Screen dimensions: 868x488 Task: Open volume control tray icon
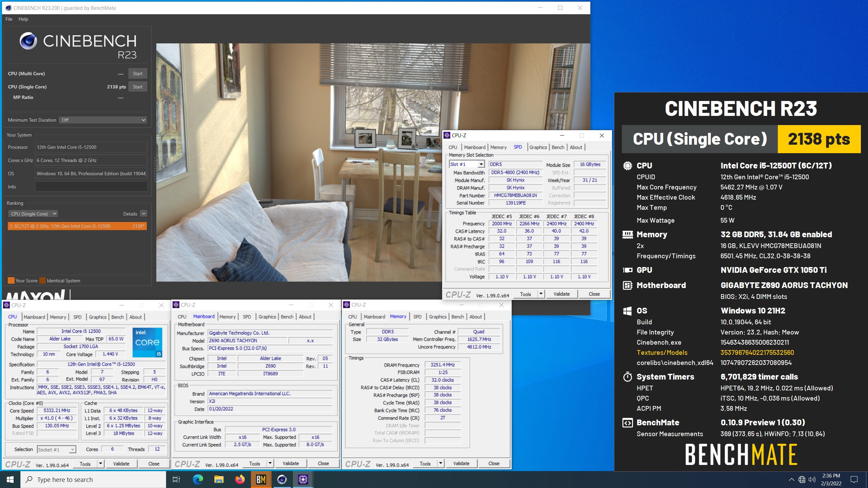(x=812, y=480)
